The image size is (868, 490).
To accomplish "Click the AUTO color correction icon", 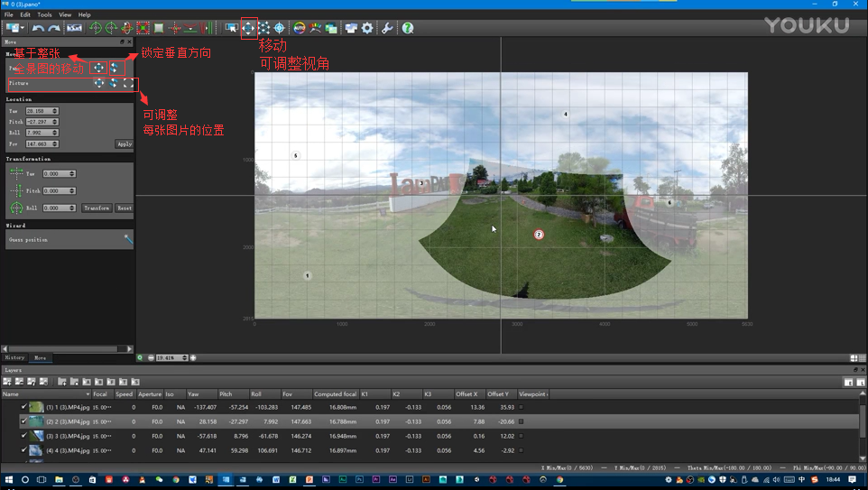I will click(300, 29).
